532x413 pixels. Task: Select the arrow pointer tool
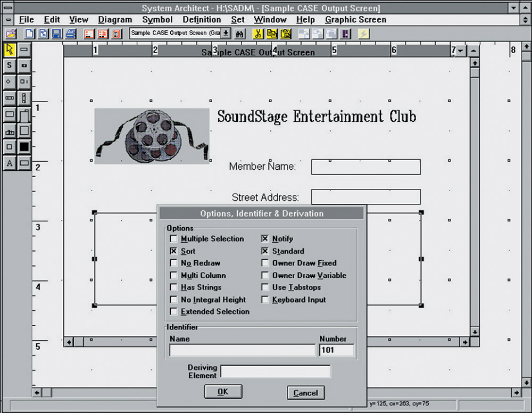[10, 50]
